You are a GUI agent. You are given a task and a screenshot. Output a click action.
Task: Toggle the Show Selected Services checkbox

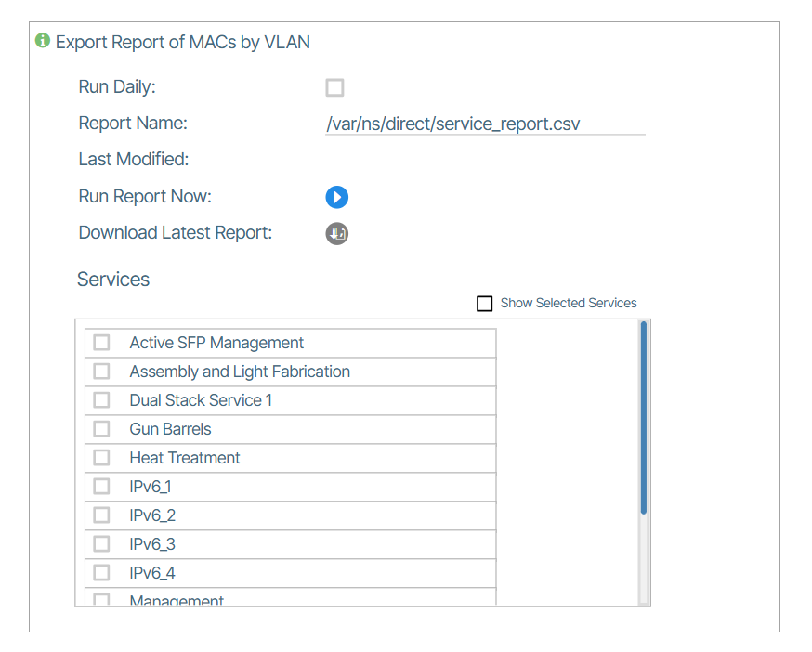tap(484, 304)
